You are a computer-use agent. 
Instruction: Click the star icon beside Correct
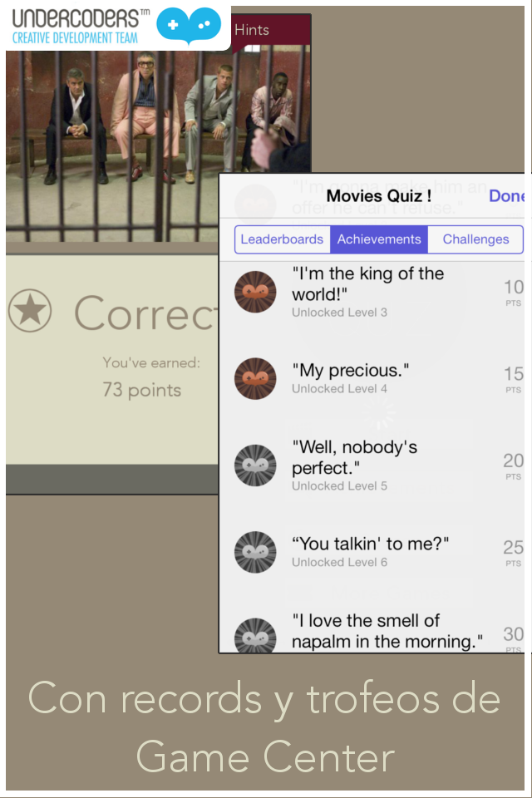[30, 310]
